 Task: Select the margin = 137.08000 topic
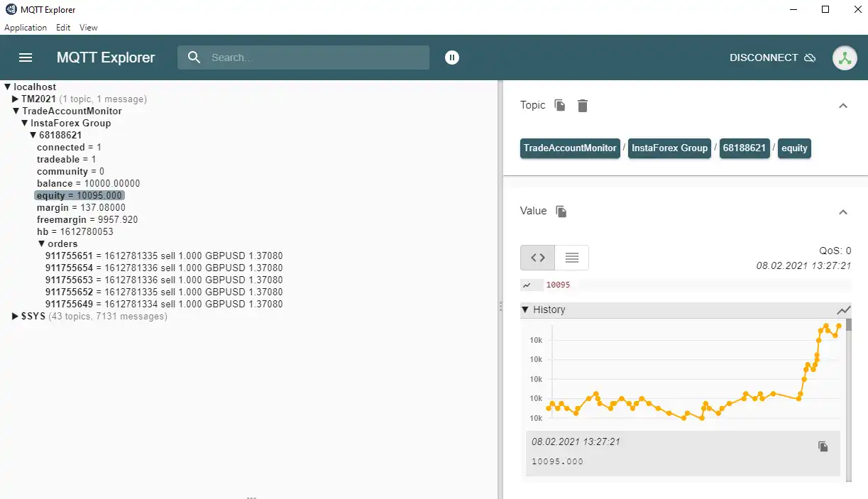pos(81,208)
